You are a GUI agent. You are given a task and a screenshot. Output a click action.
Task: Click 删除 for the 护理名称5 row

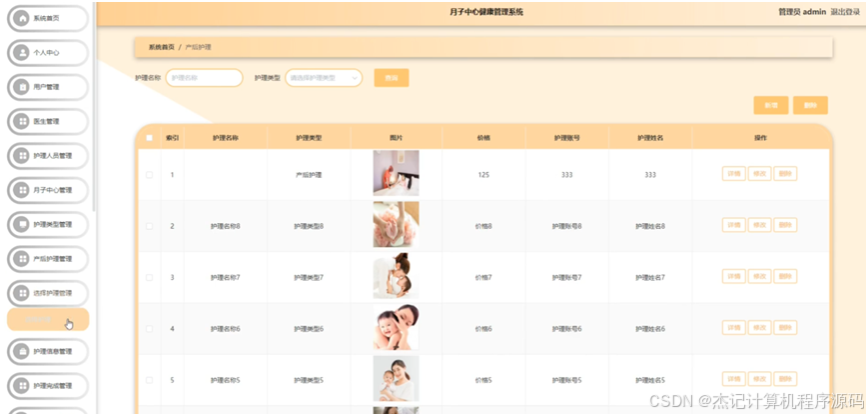point(785,379)
